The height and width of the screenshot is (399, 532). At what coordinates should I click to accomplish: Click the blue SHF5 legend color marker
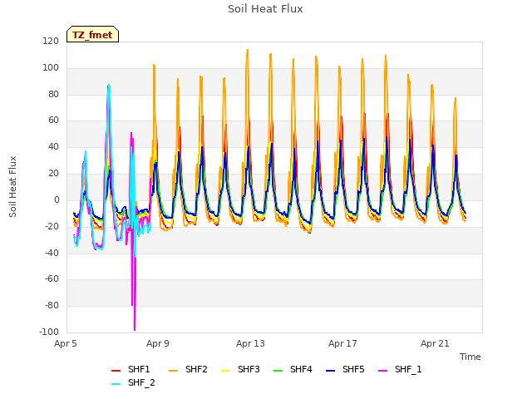(331, 371)
